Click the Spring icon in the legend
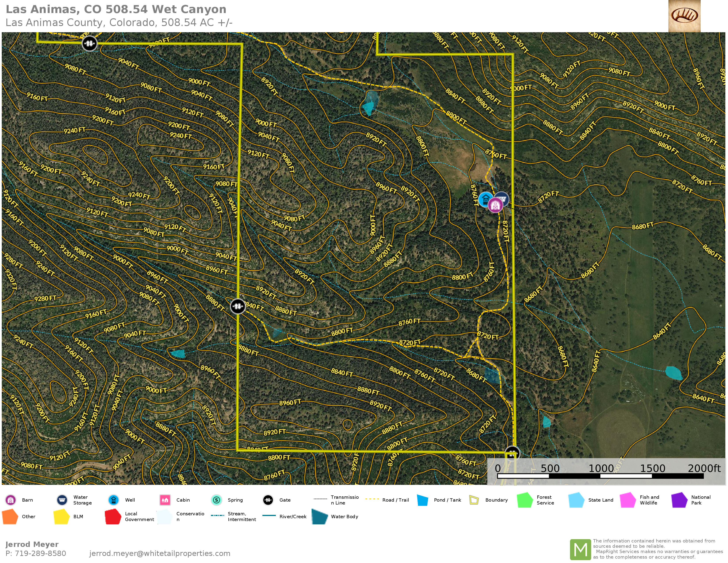Image resolution: width=728 pixels, height=563 pixels. tap(216, 500)
